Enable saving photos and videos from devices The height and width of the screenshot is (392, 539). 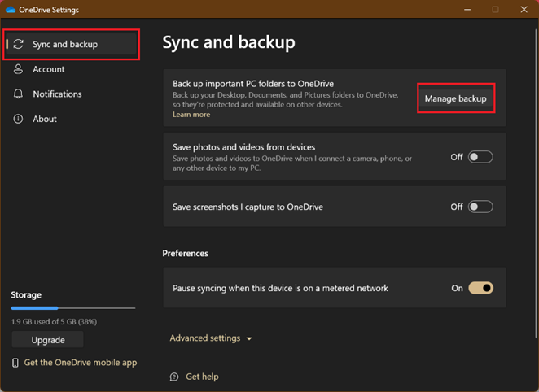click(480, 157)
